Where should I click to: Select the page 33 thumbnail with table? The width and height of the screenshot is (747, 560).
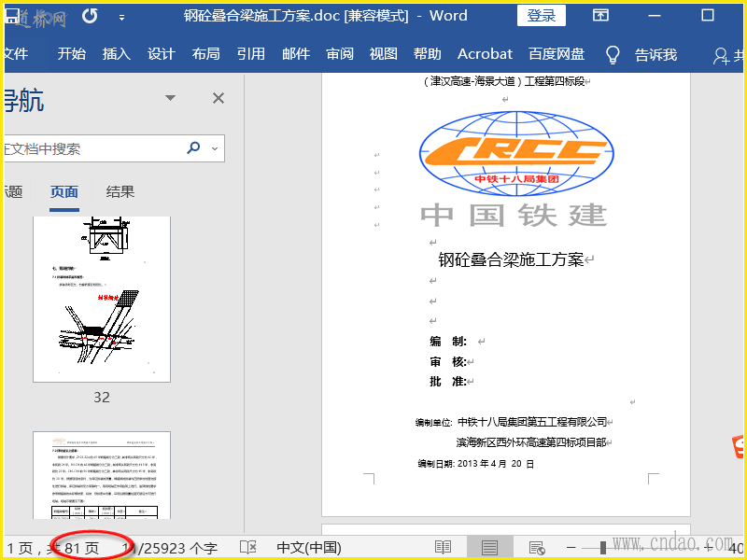(102, 475)
